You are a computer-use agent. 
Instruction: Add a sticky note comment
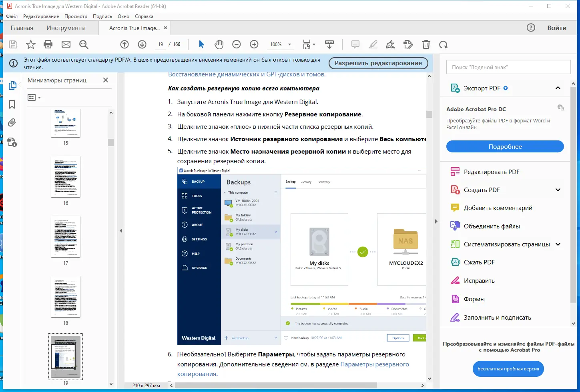tap(355, 44)
